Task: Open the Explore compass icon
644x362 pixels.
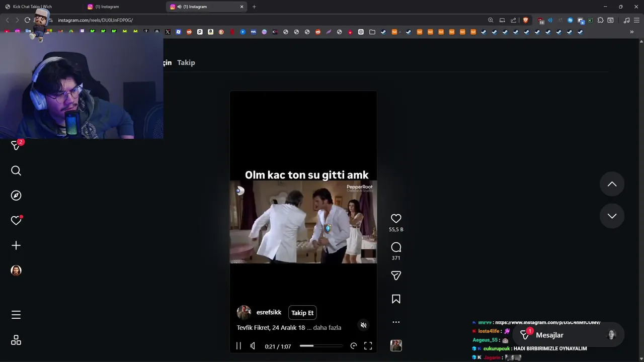Action: pyautogui.click(x=16, y=196)
